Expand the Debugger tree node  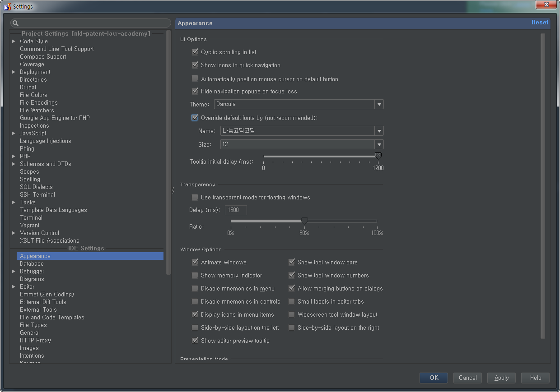pos(14,271)
